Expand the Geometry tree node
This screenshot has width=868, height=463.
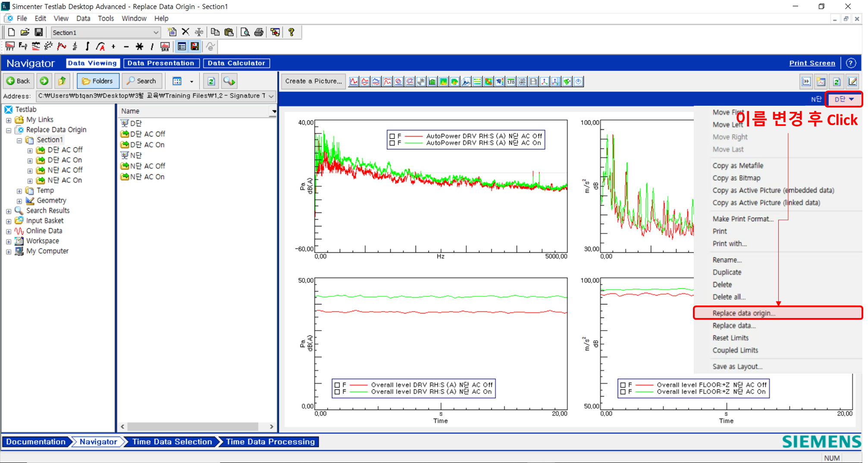19,201
